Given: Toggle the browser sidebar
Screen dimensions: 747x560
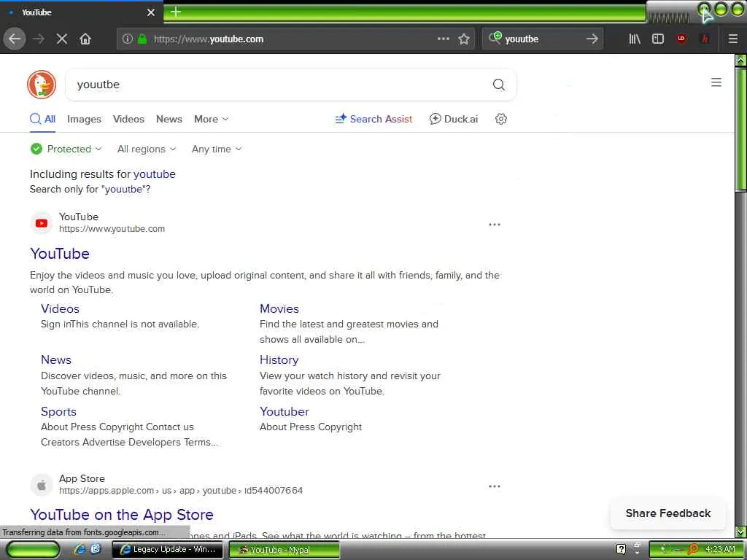Looking at the screenshot, I should click(658, 39).
